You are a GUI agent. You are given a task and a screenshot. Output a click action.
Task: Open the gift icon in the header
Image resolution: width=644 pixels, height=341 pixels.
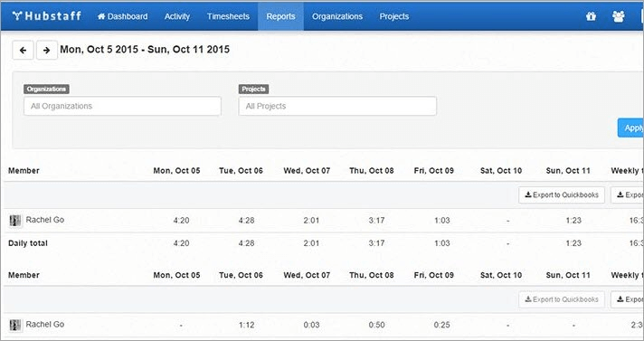point(591,16)
